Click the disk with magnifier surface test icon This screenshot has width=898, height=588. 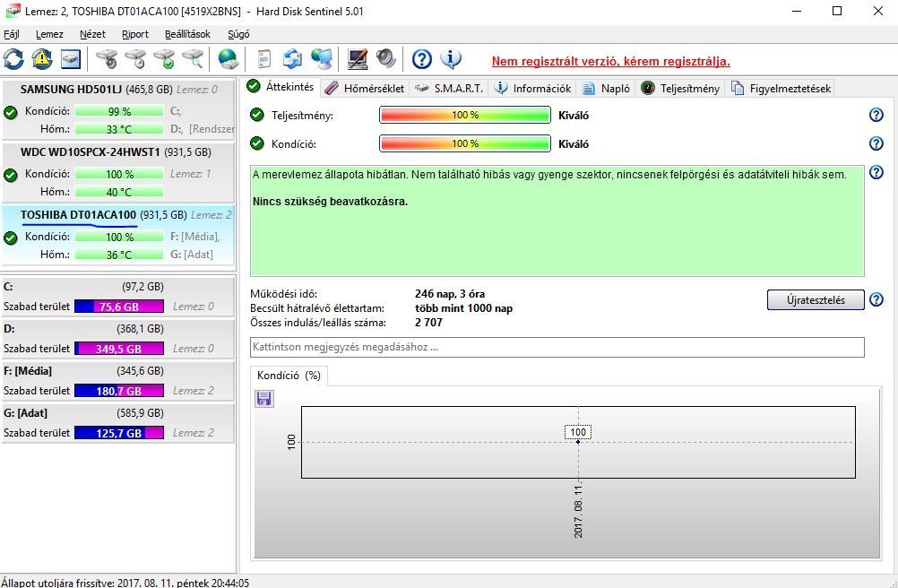pos(193,59)
